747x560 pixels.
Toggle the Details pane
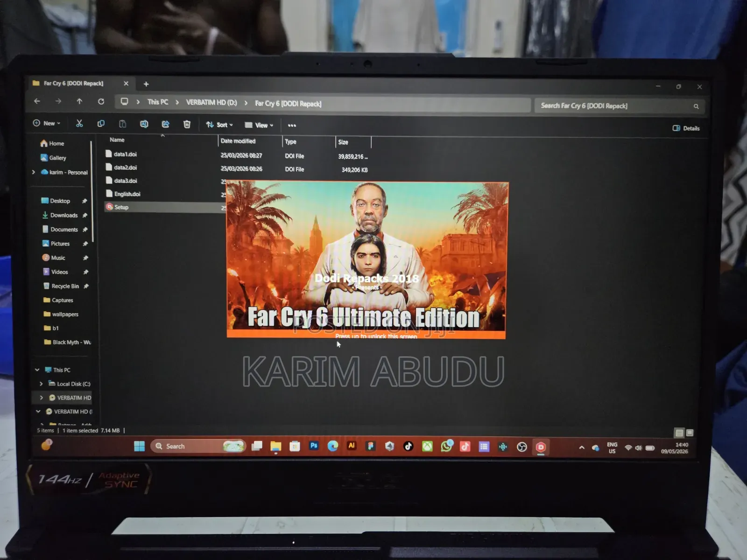click(x=686, y=128)
